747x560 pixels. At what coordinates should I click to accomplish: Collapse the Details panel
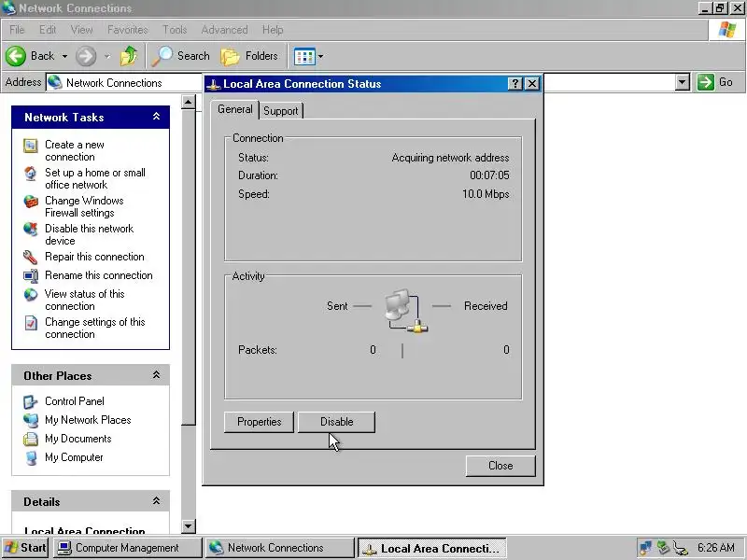[x=156, y=501]
